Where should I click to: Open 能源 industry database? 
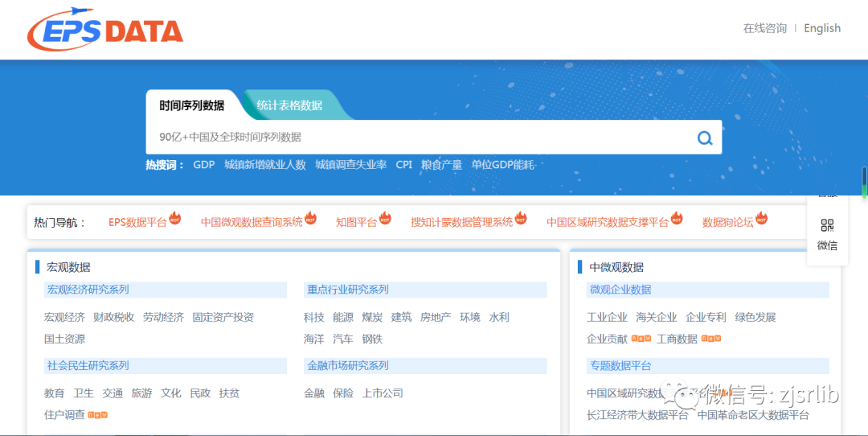tap(343, 318)
